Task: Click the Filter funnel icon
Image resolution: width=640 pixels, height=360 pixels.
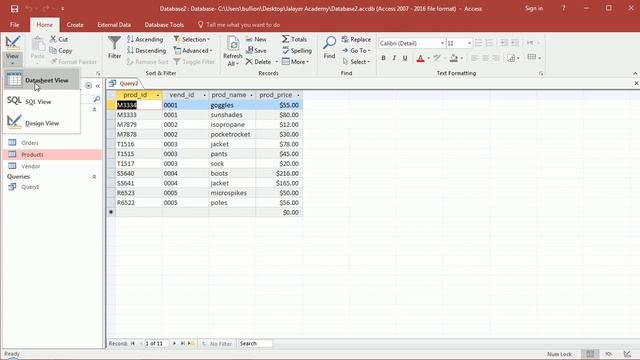Action: (x=114, y=43)
